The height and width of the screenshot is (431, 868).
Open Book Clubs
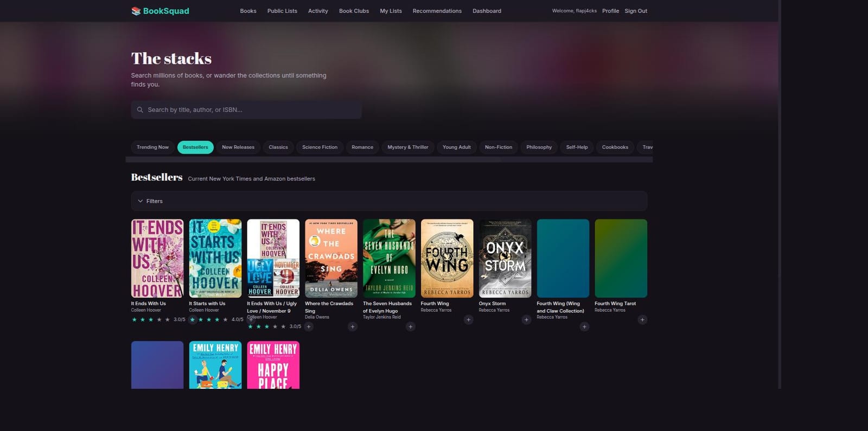click(354, 11)
